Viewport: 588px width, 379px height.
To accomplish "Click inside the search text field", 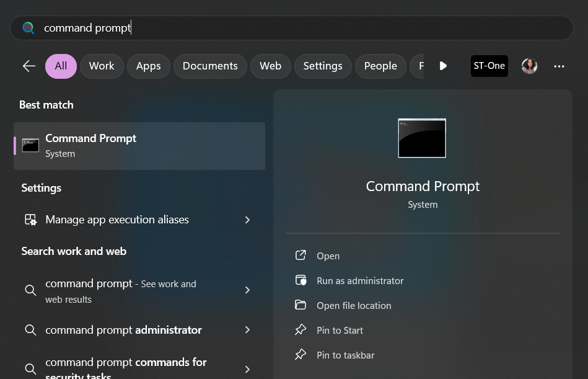I will (310, 28).
